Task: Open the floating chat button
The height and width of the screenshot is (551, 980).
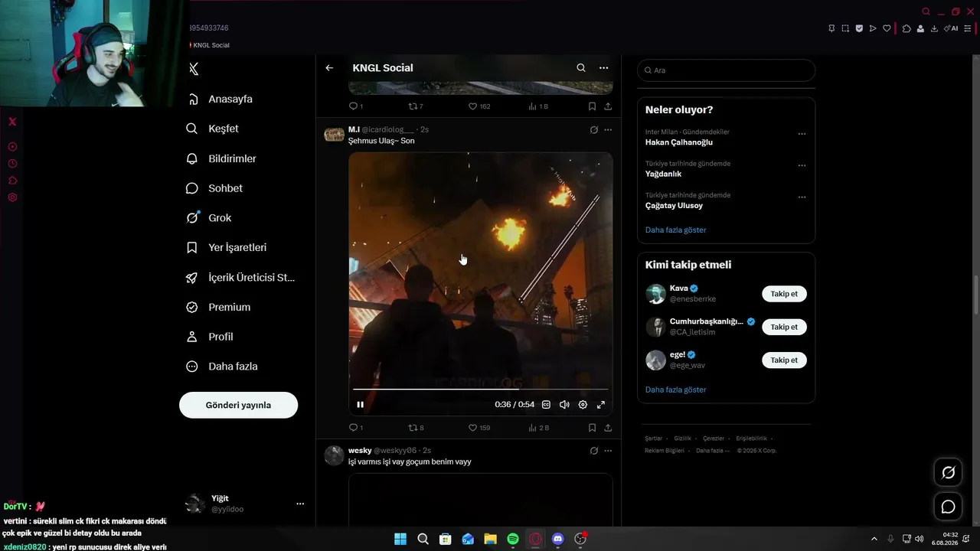Action: pyautogui.click(x=948, y=507)
